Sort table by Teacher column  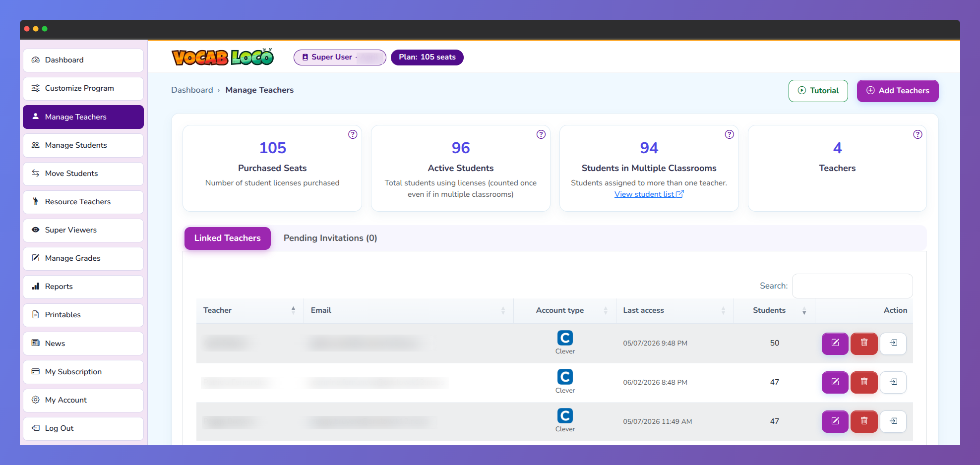tap(250, 310)
